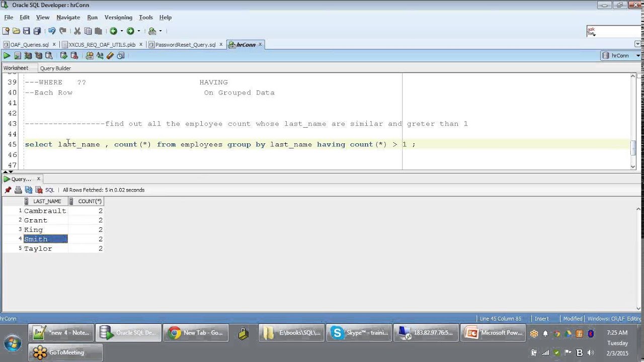Click the SQL History icon
This screenshot has height=362, width=644.
tap(121, 56)
